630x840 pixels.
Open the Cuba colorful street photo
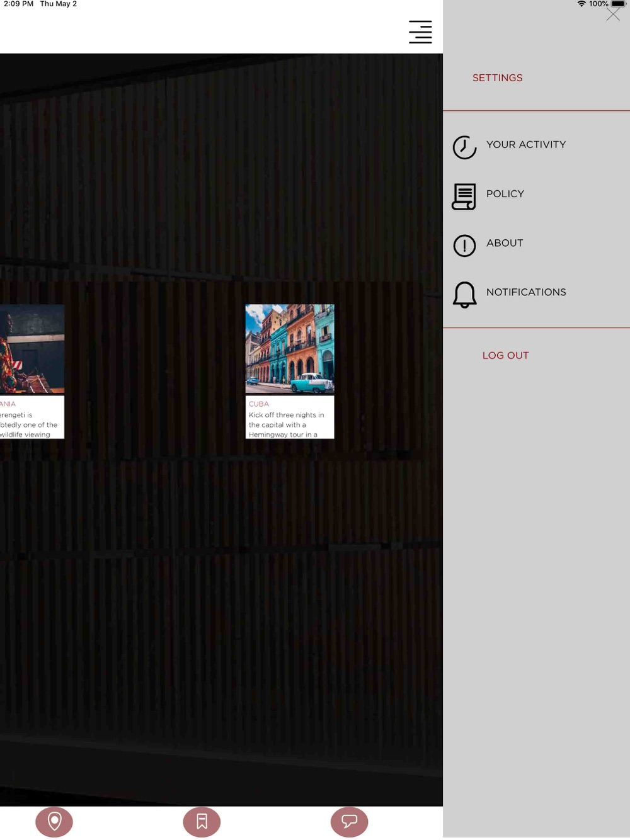[289, 349]
